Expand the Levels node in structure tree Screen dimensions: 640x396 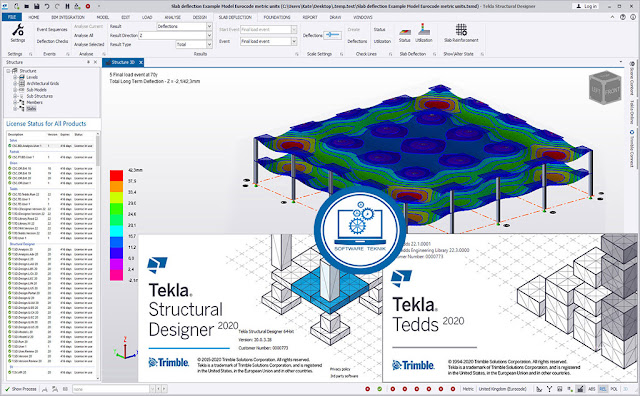click(x=15, y=77)
